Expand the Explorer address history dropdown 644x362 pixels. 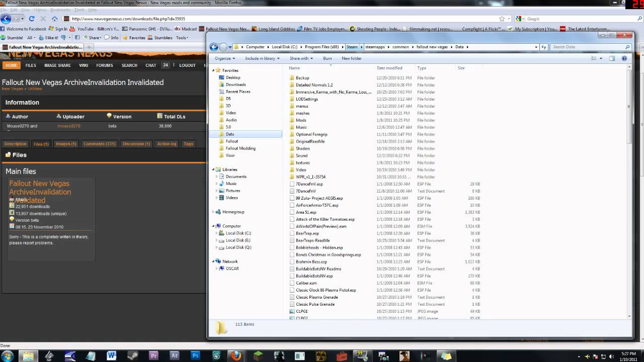pyautogui.click(x=536, y=47)
